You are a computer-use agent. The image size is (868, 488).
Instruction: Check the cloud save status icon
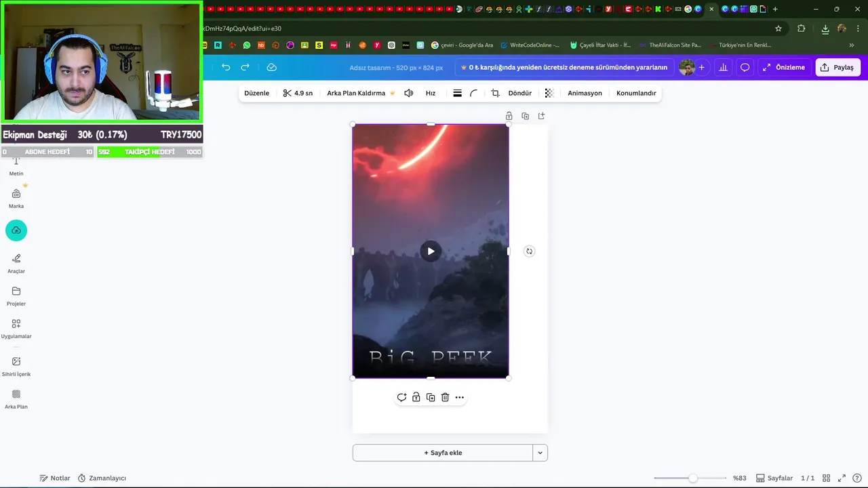(271, 67)
